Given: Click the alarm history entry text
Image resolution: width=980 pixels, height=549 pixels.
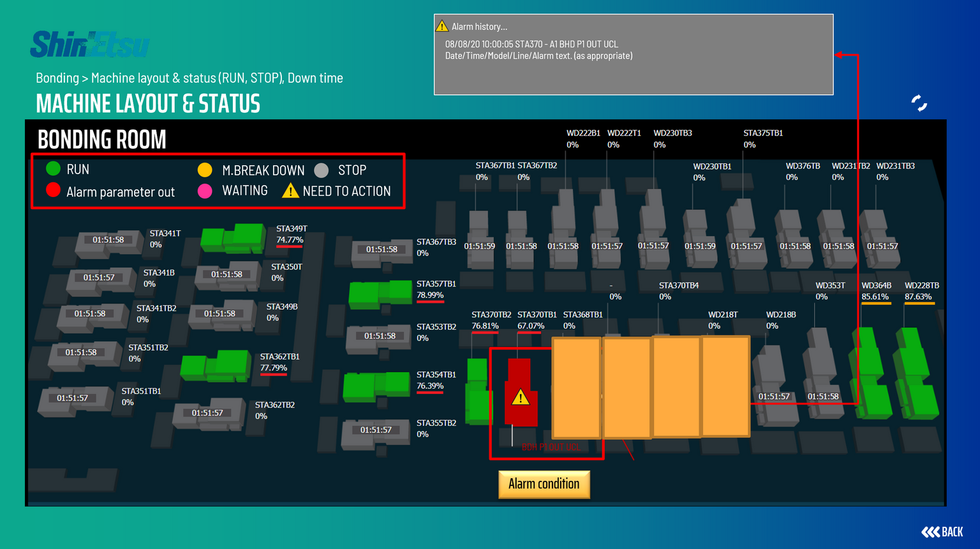Looking at the screenshot, I should click(531, 44).
